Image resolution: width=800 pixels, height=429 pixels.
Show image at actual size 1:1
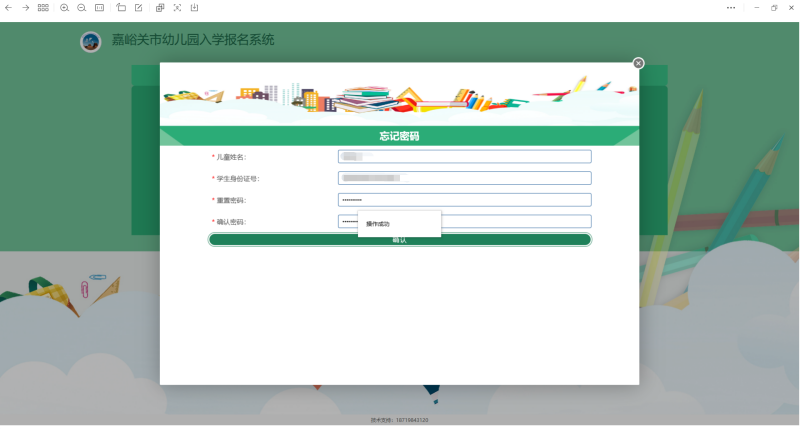(99, 7)
